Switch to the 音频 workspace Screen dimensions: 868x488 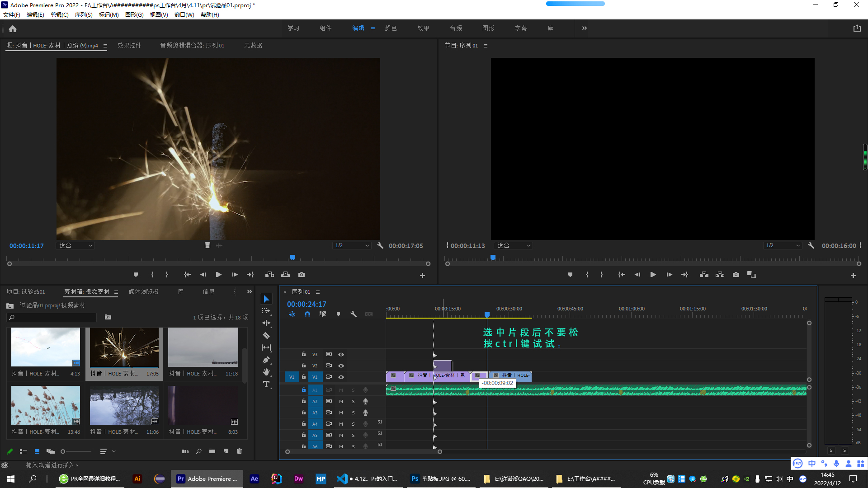(x=456, y=28)
